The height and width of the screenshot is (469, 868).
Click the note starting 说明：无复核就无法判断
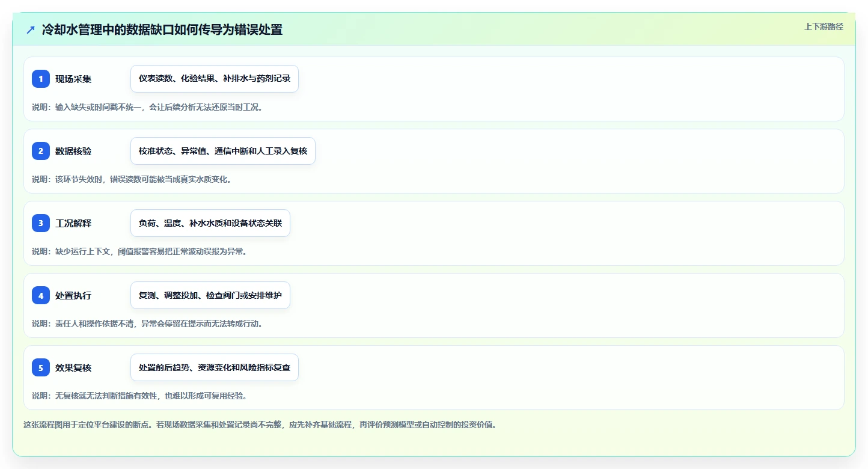139,396
